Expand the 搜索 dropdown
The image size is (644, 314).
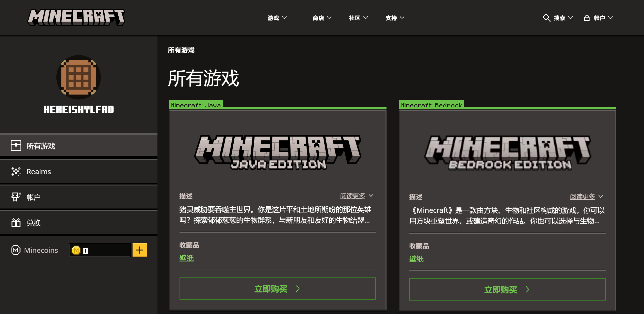click(x=563, y=18)
